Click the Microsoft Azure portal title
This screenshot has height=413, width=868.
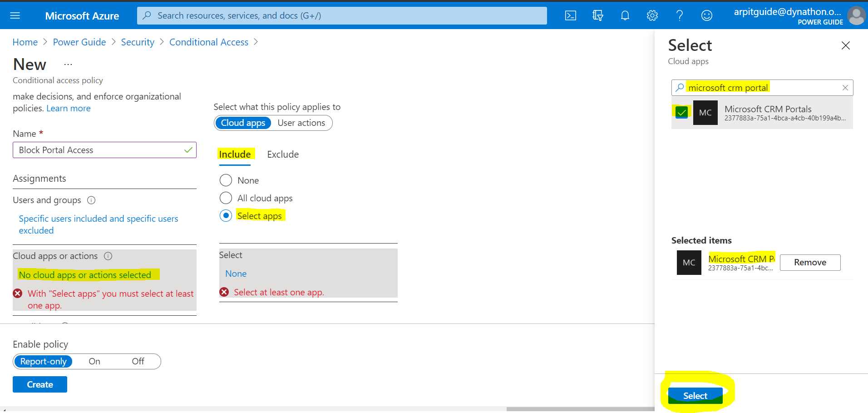pyautogui.click(x=82, y=16)
